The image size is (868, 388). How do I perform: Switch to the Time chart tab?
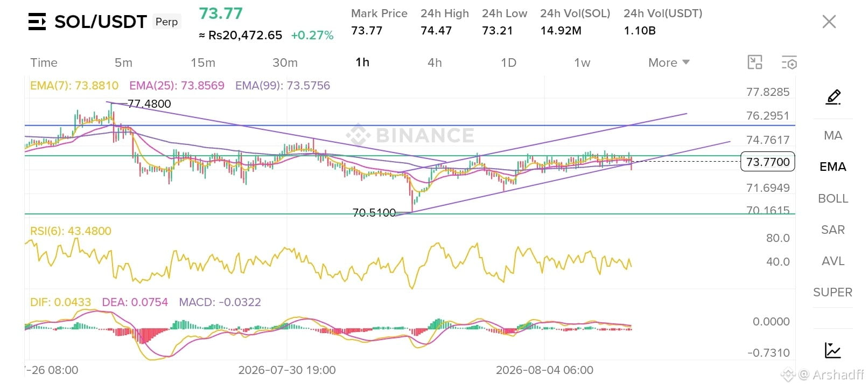(44, 63)
